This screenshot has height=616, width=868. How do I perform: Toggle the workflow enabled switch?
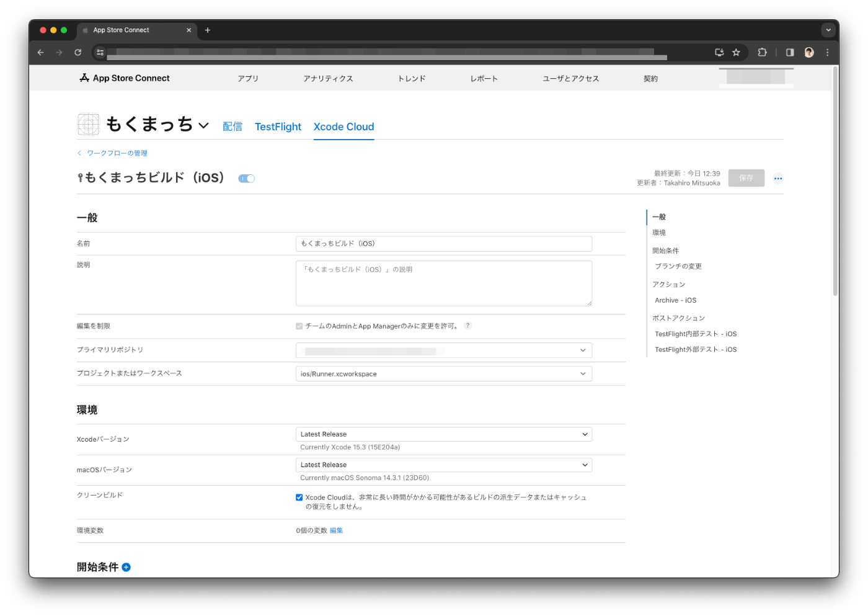click(x=247, y=179)
